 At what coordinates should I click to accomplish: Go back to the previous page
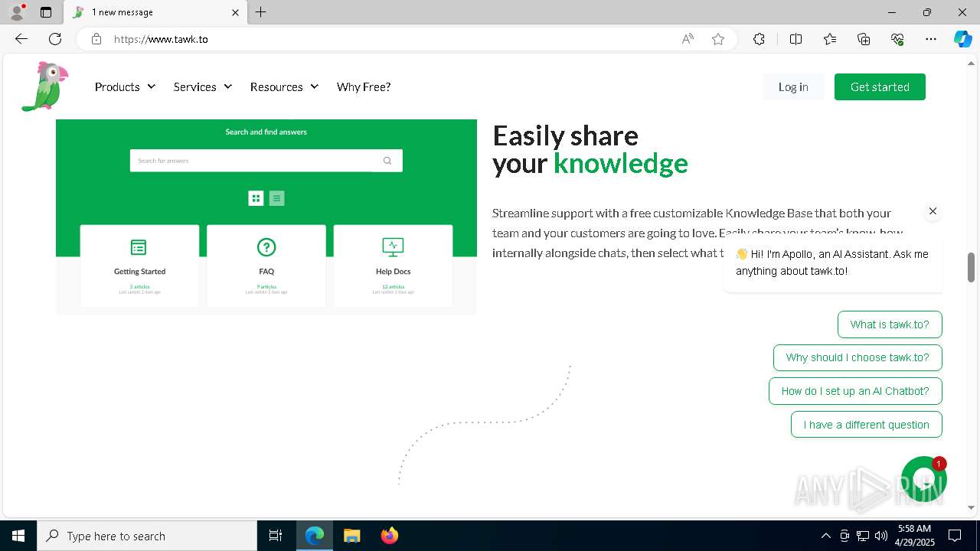point(21,39)
